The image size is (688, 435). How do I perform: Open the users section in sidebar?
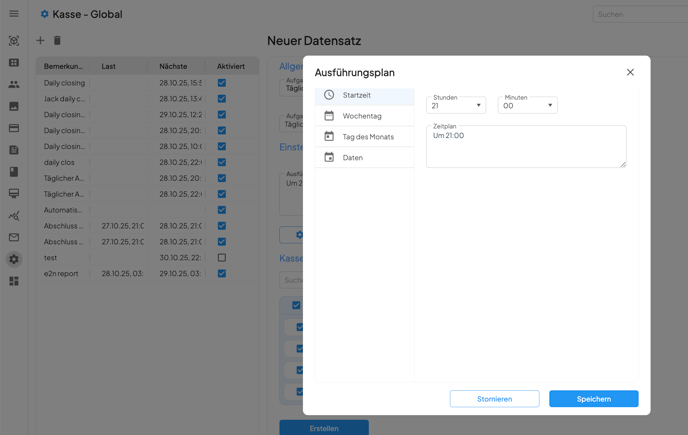(x=14, y=84)
